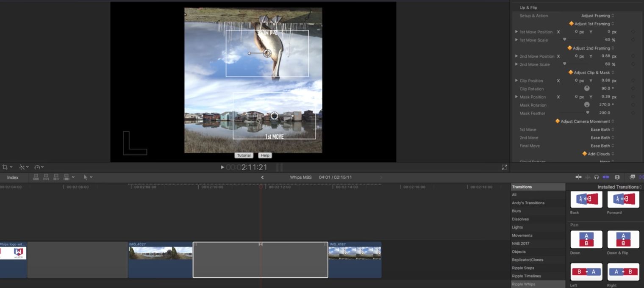Select the Dissolves category

click(538, 219)
